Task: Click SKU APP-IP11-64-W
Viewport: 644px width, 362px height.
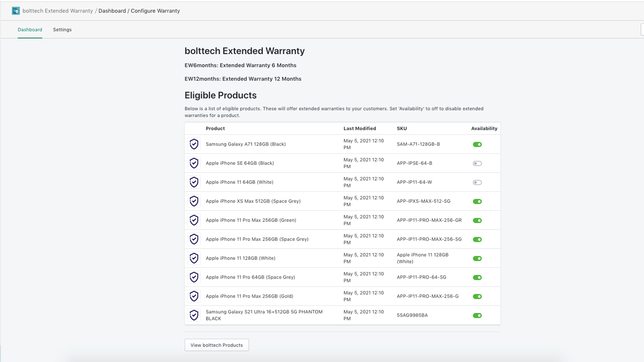Action: point(414,182)
